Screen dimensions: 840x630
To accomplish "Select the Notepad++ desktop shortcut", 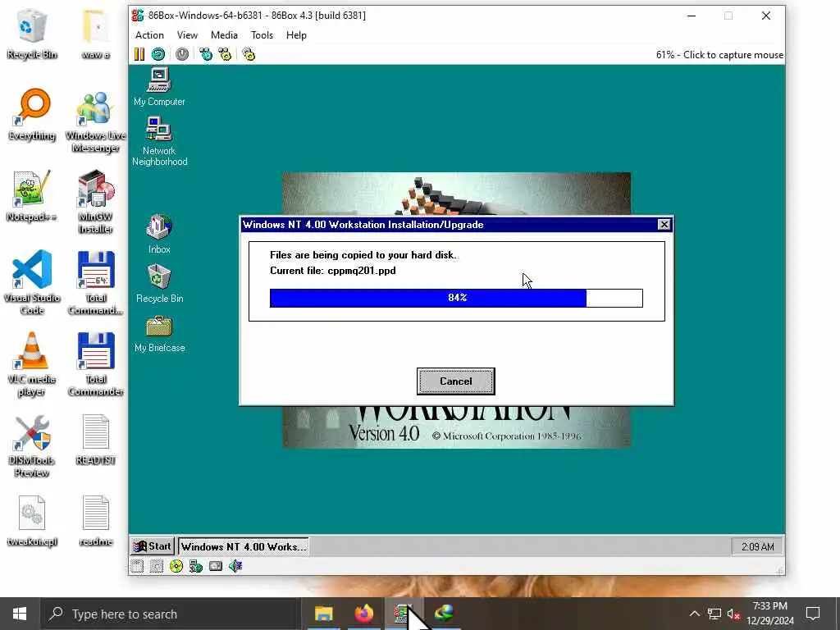I will pos(32,196).
